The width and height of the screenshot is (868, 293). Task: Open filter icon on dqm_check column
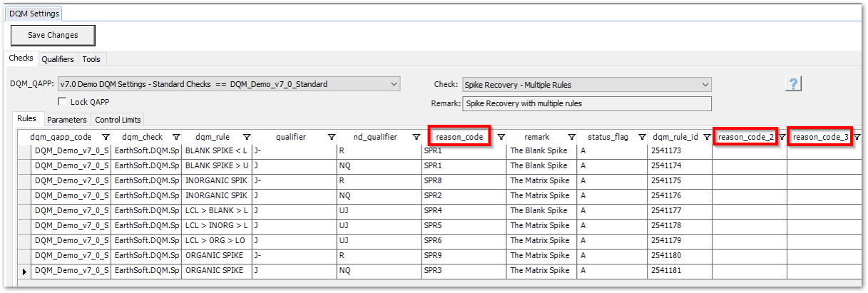(x=176, y=137)
